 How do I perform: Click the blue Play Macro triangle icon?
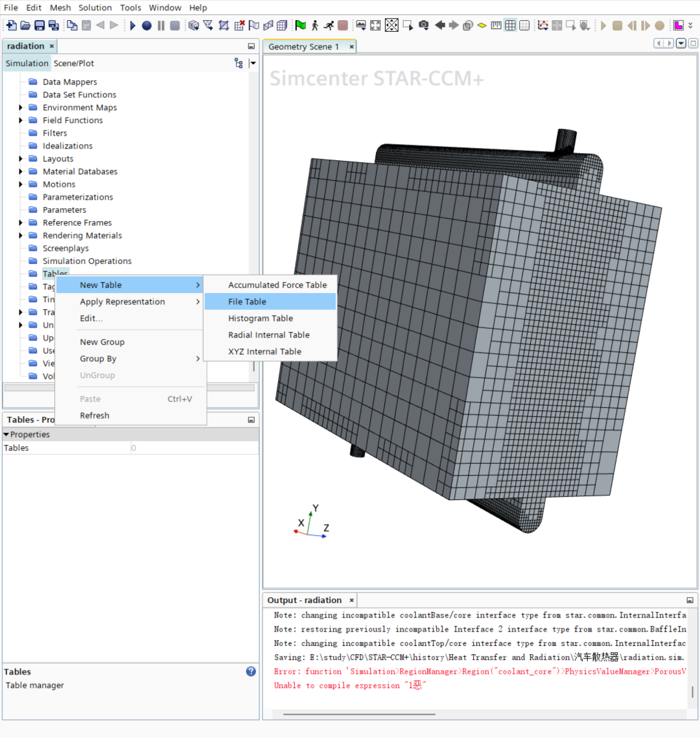[133, 25]
